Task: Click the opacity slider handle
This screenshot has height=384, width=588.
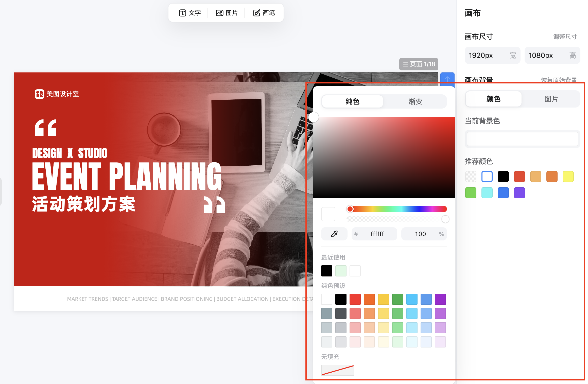Action: coord(445,219)
